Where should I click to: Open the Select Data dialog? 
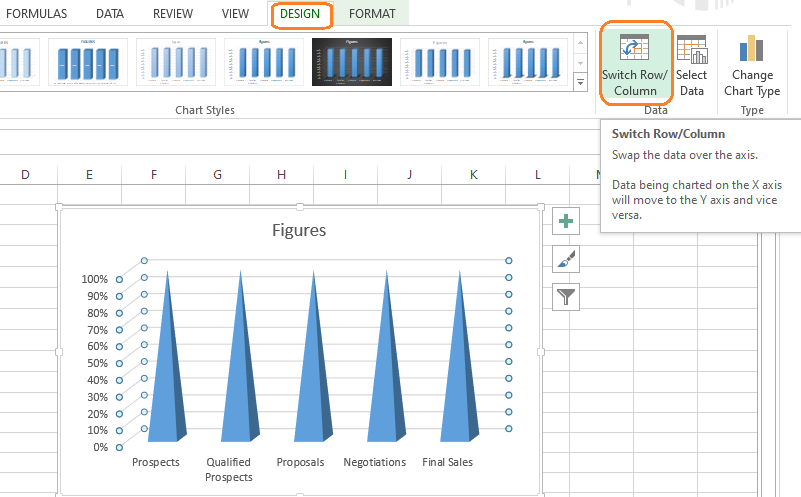[691, 50]
